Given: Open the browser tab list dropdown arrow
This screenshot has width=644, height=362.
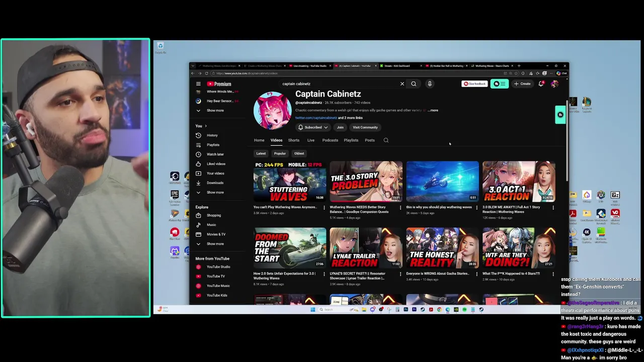Looking at the screenshot, I should click(x=193, y=66).
